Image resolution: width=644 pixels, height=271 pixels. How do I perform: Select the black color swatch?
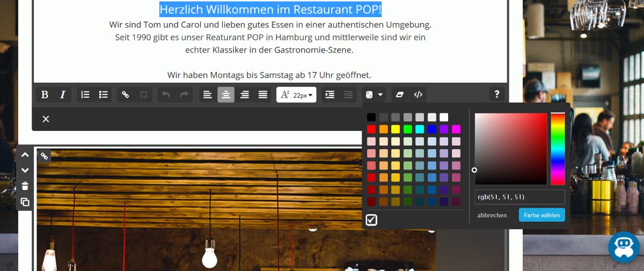point(371,117)
